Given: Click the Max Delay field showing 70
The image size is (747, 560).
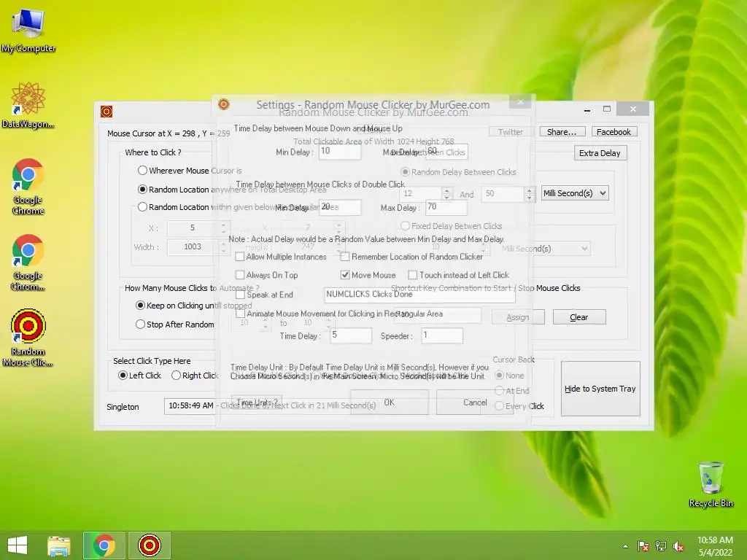Looking at the screenshot, I should [x=446, y=206].
